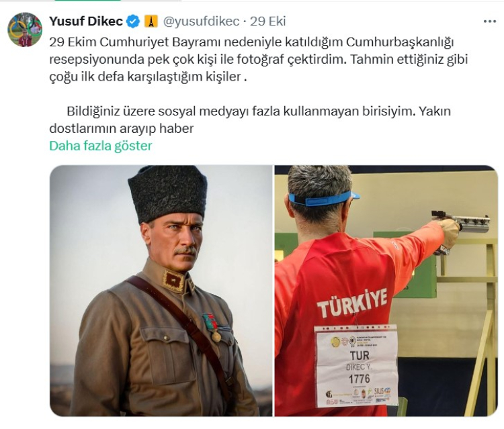Viewport: 504px width, 429px height.
Task: Click the air pistol in the shooter photo
Action: coord(461,222)
